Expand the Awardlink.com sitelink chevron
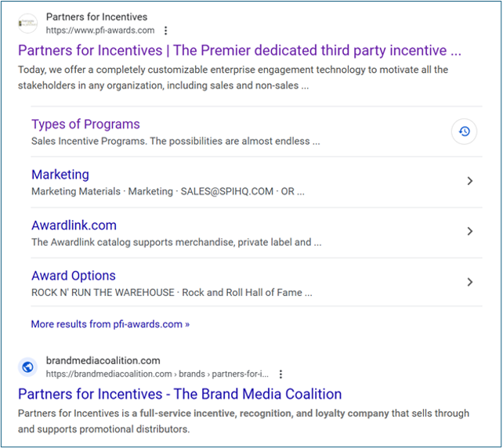The width and height of the screenshot is (503, 448). (469, 231)
